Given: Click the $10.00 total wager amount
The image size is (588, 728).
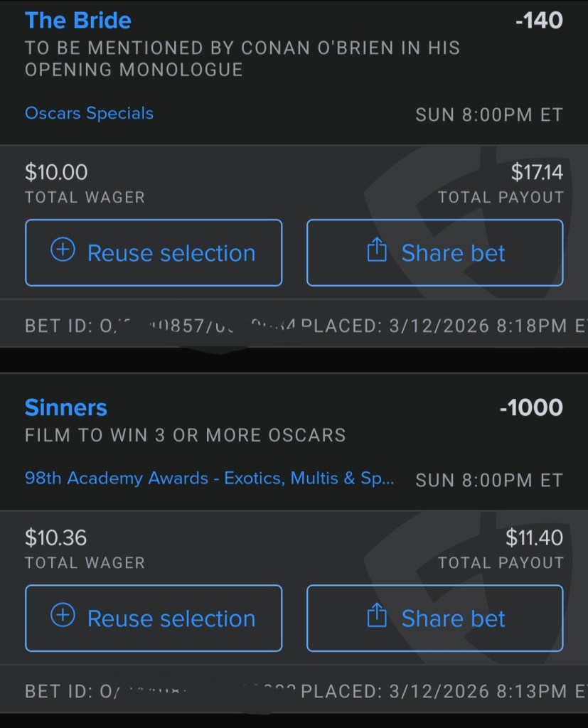Looking at the screenshot, I should 56,172.
